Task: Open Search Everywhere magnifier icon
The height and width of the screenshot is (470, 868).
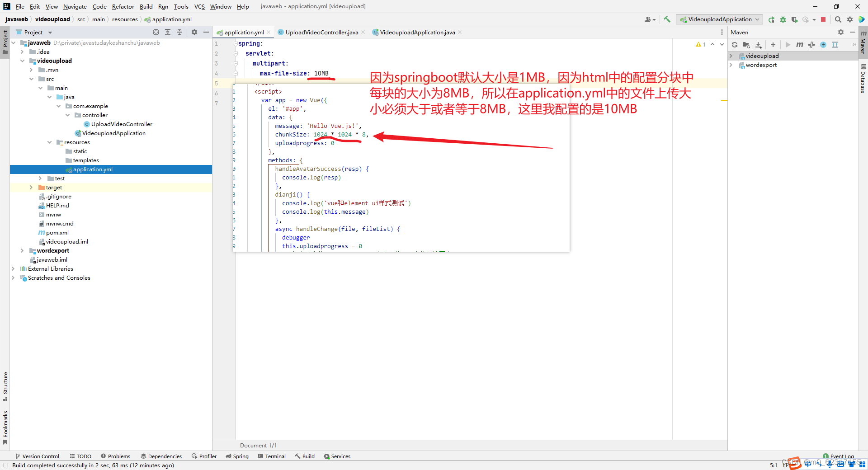Action: click(838, 19)
